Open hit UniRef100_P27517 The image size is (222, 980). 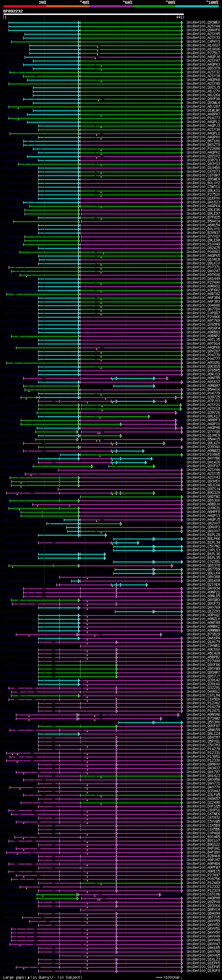(203, 53)
